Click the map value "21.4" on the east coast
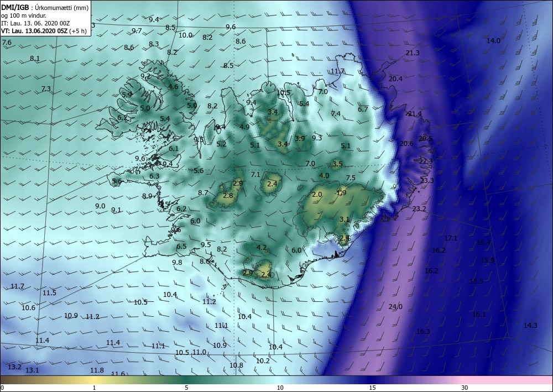 [414, 114]
